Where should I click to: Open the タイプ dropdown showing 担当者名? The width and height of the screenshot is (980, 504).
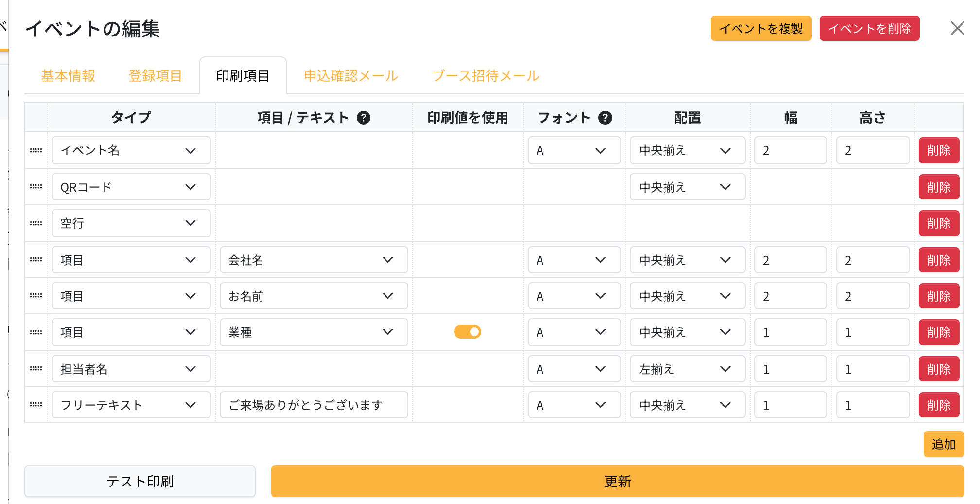[131, 369]
